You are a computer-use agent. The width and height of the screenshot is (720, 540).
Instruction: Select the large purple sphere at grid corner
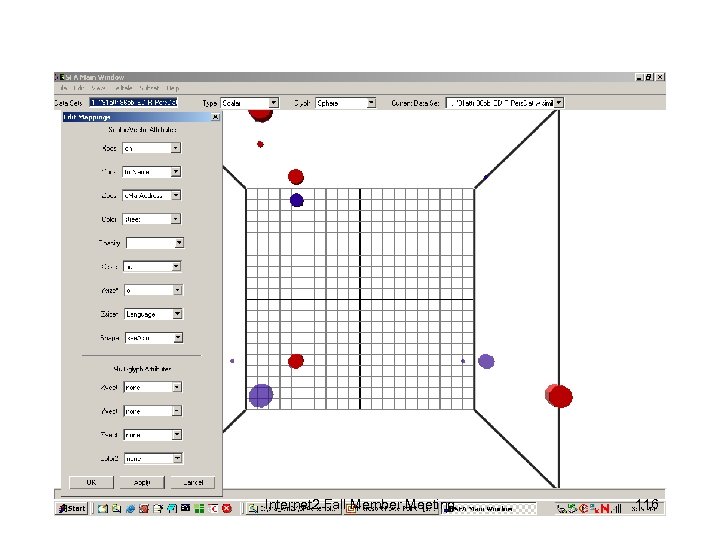pyautogui.click(x=261, y=395)
